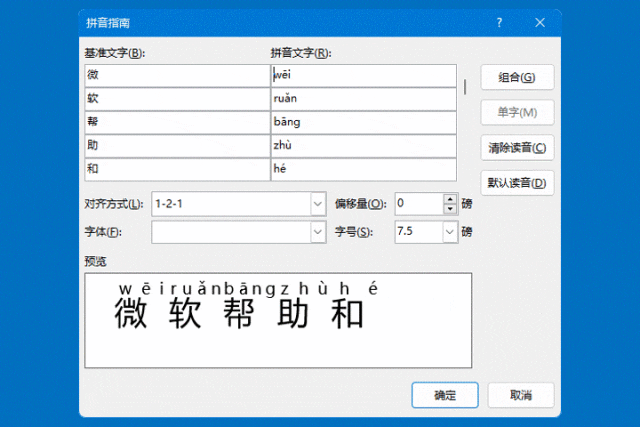Screen dimensions: 640x427
Task: Click the 基准文字(B) label
Action: tap(115, 53)
